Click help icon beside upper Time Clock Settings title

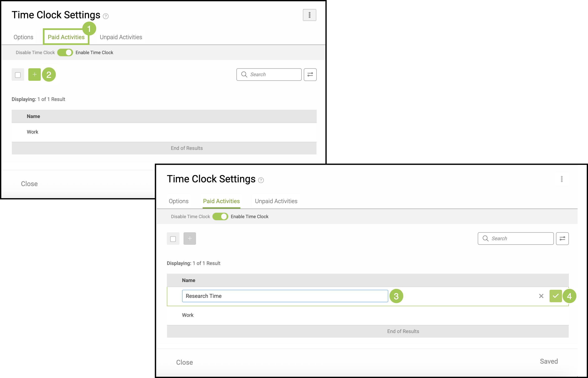105,16
